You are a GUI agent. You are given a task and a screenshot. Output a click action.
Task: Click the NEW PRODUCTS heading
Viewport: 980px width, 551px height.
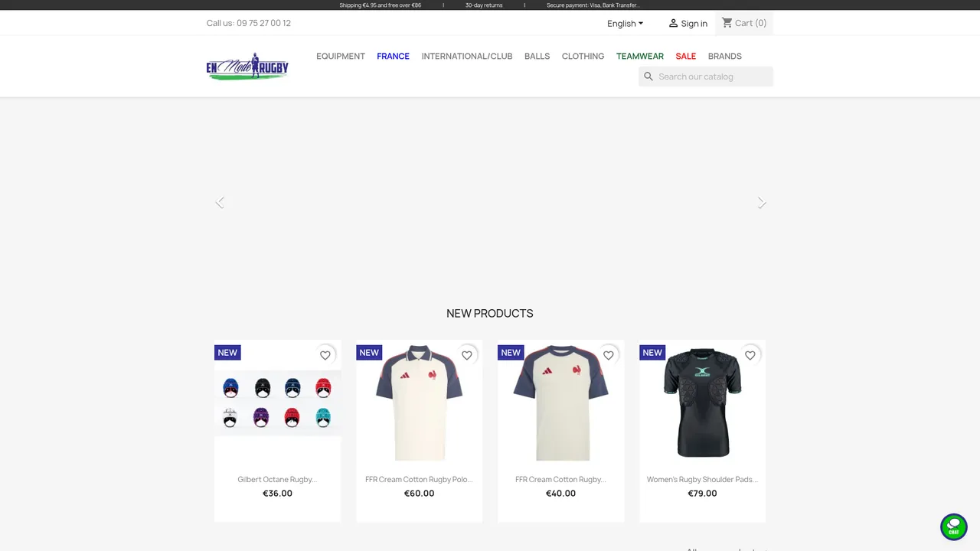[490, 313]
